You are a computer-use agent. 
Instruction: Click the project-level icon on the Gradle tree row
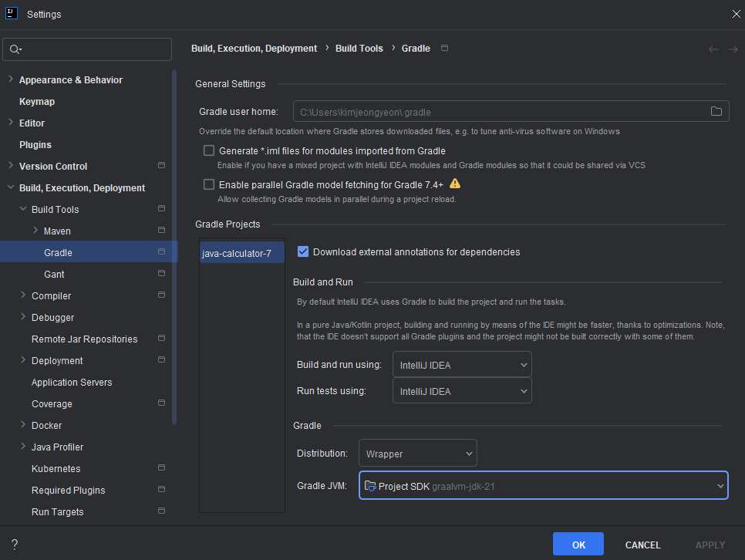point(161,252)
